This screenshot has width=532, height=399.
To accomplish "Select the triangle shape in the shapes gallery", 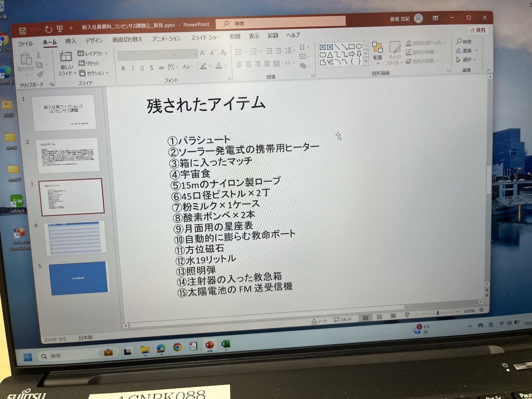I will tap(330, 55).
